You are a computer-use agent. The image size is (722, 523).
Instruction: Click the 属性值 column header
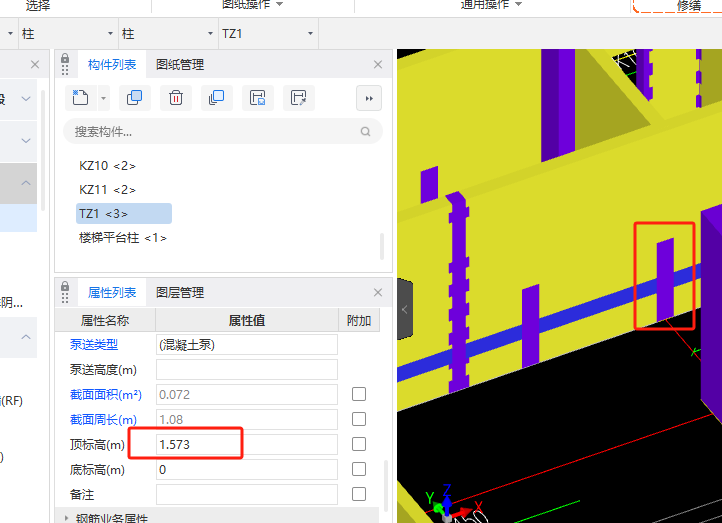coord(247,320)
